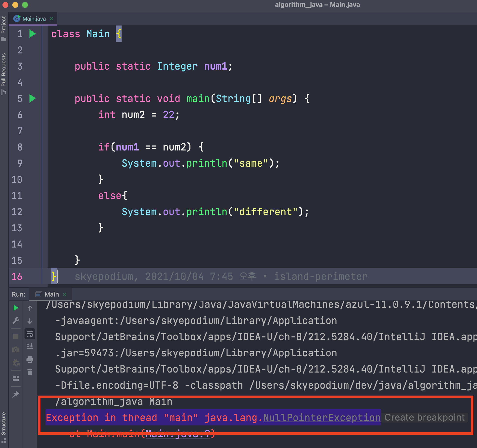Stop the running process square icon
This screenshot has height=448, width=477.
(x=16, y=337)
